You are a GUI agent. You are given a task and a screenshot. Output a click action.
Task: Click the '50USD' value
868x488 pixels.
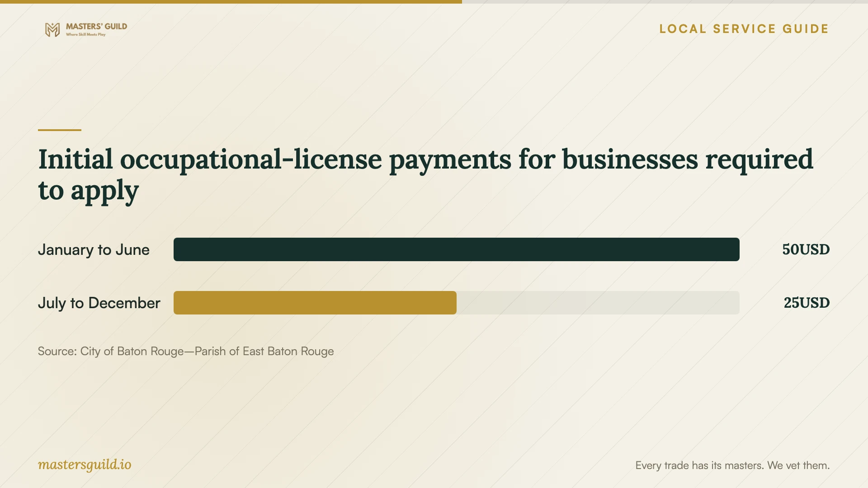[x=806, y=249]
